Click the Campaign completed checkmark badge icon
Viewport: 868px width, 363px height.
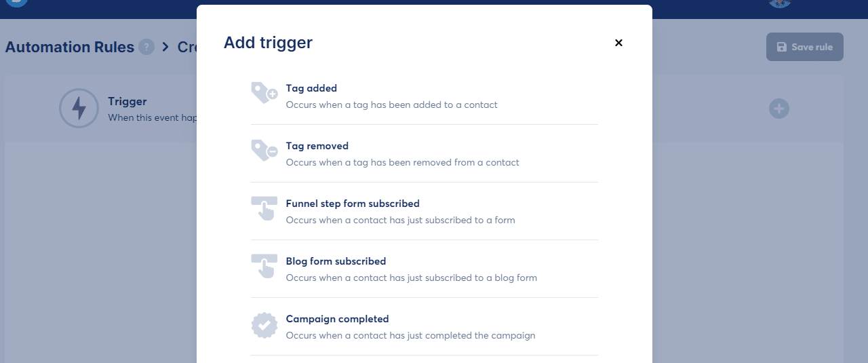click(x=264, y=326)
